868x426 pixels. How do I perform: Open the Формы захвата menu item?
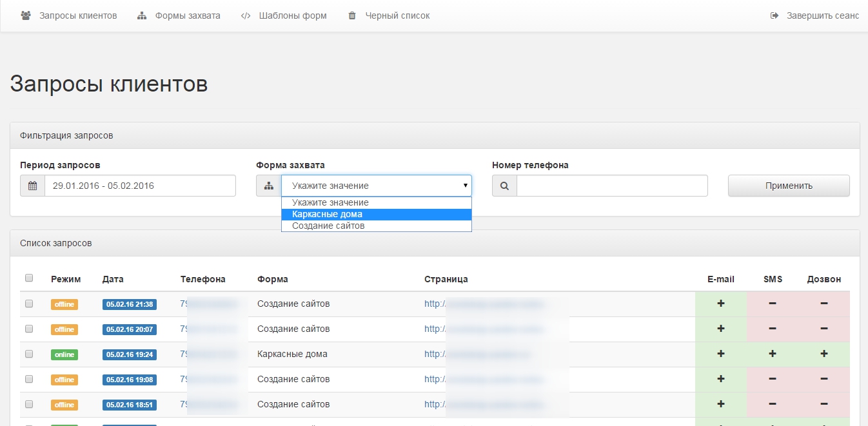coord(187,15)
